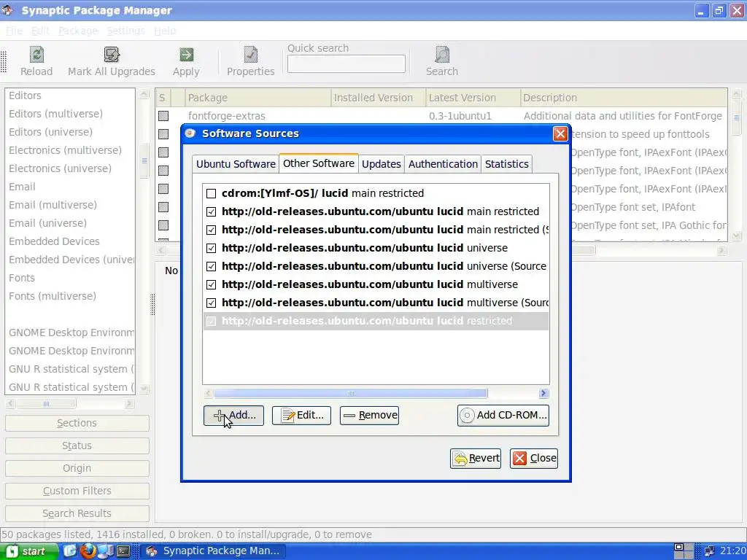The height and width of the screenshot is (560, 747).
Task: Open the Edit menu
Action: [x=41, y=31]
